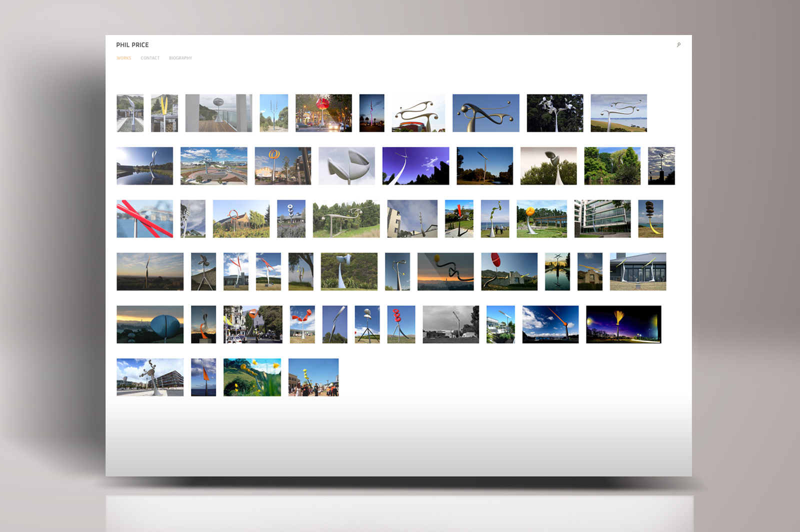View the glass office building thumbnail
The image size is (800, 532).
tap(602, 219)
